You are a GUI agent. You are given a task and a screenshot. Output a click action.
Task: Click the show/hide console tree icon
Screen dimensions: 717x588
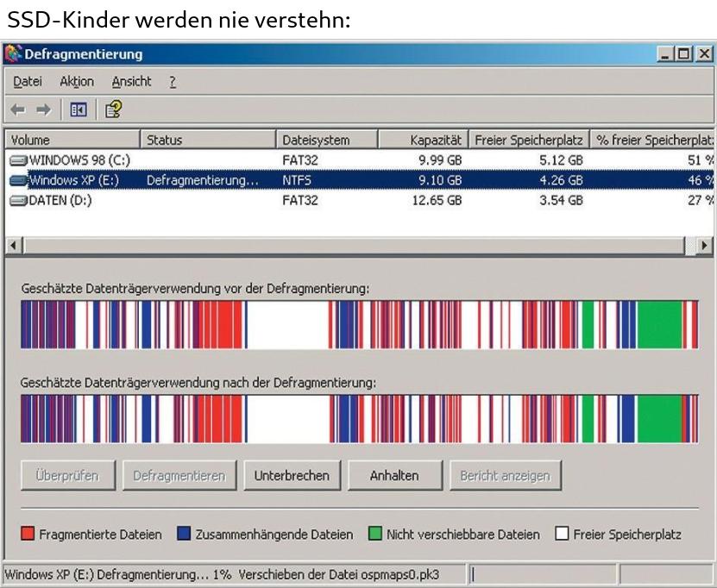click(x=79, y=109)
